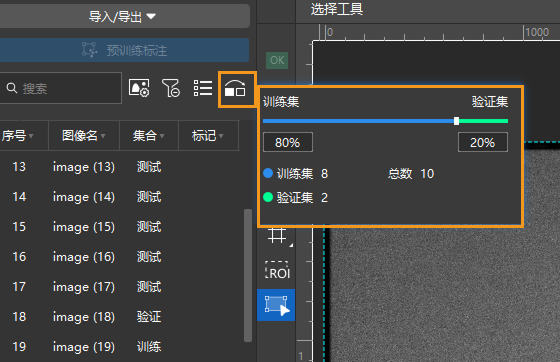The height and width of the screenshot is (362, 560).
Task: Click 验证 set cell of row 18
Action: pyautogui.click(x=149, y=317)
